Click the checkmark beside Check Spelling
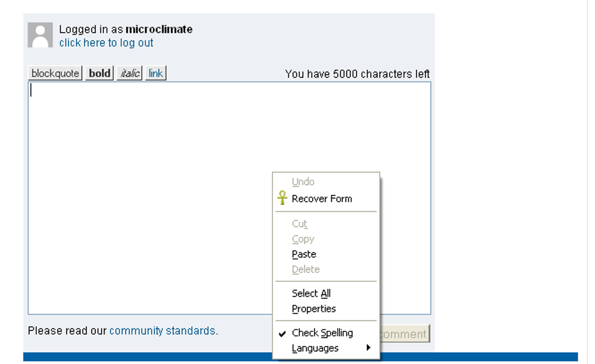 (283, 332)
